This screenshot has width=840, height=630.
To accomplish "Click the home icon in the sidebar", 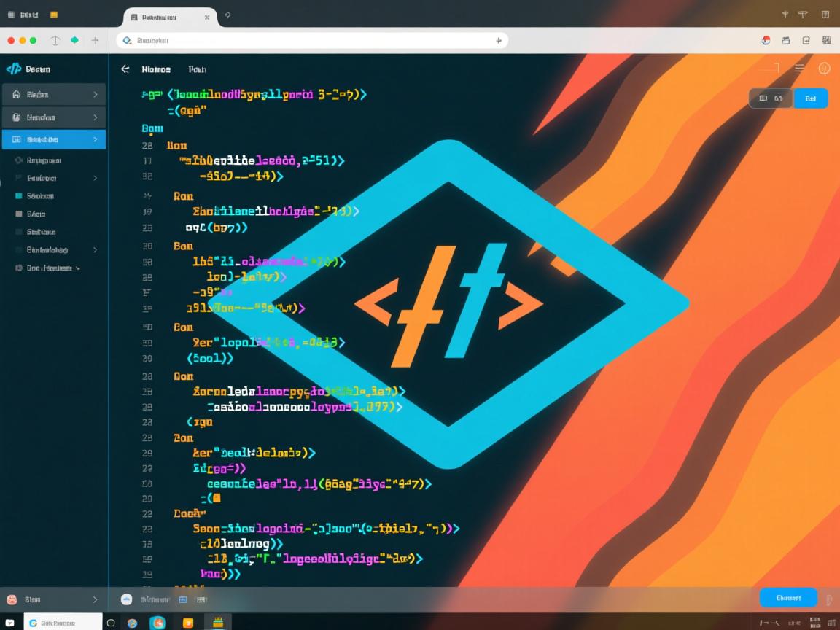I will [17, 94].
